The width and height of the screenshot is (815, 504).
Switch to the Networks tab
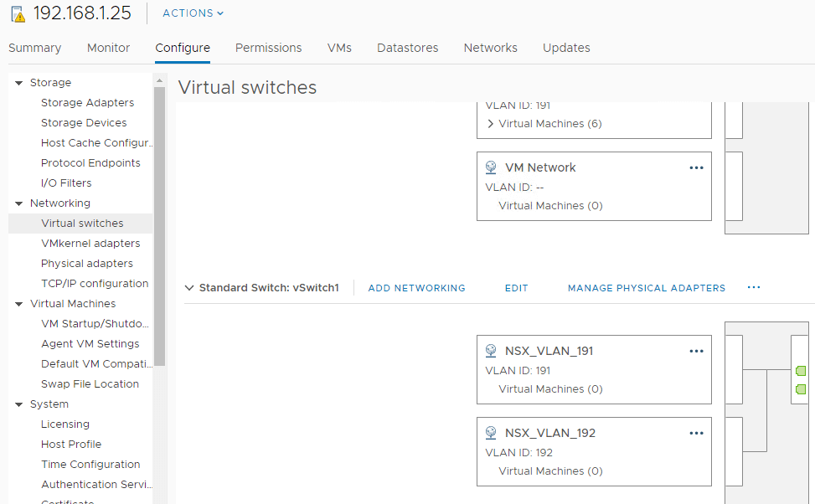490,48
